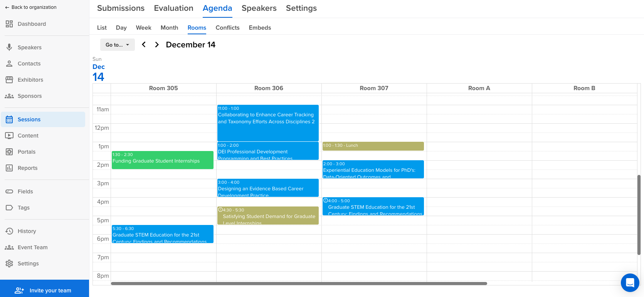
Task: Select the Conflicts agenda view tab
Action: 227,28
